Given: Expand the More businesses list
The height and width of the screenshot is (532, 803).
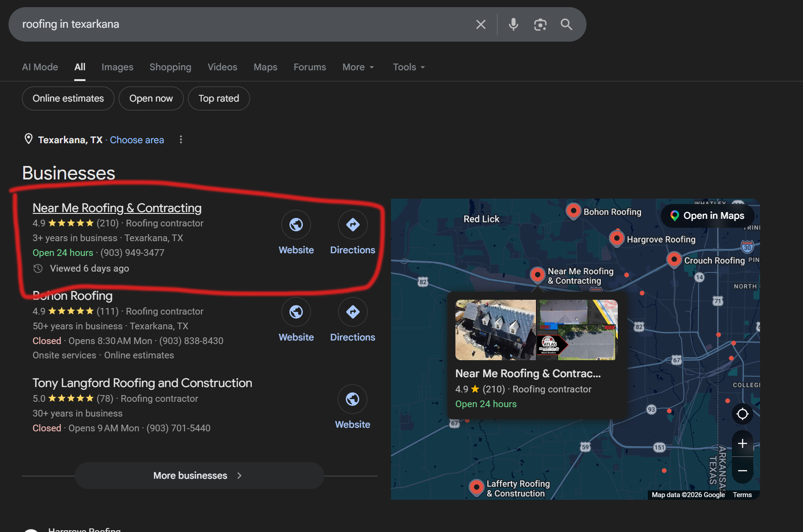Looking at the screenshot, I should click(199, 476).
